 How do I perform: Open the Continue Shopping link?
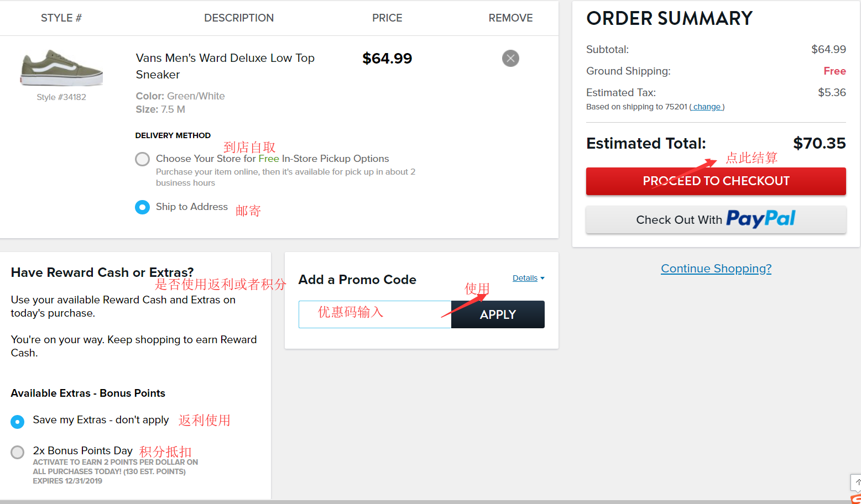(x=716, y=269)
